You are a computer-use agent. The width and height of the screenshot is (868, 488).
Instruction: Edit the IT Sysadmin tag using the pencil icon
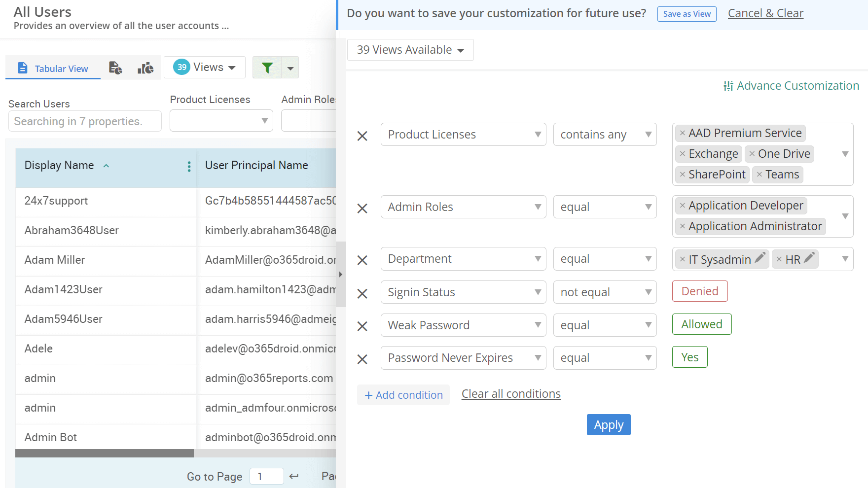[760, 258]
